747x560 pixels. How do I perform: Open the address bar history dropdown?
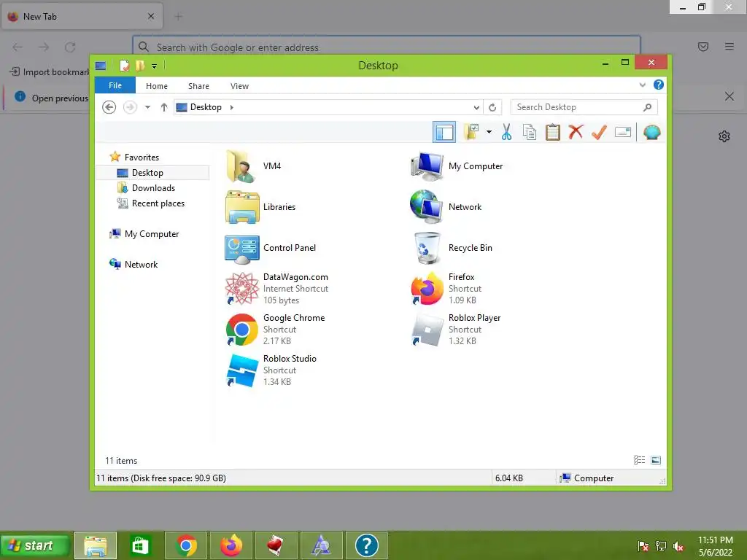pos(476,107)
